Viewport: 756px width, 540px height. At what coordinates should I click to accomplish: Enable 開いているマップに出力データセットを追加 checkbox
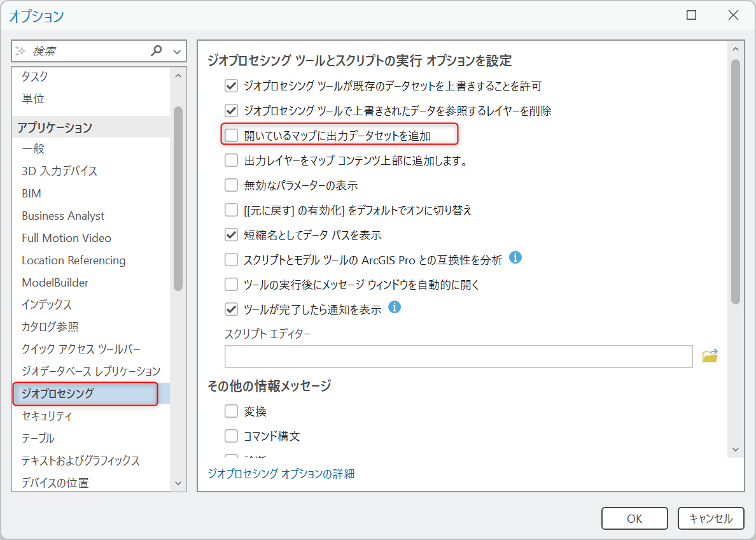pos(231,136)
